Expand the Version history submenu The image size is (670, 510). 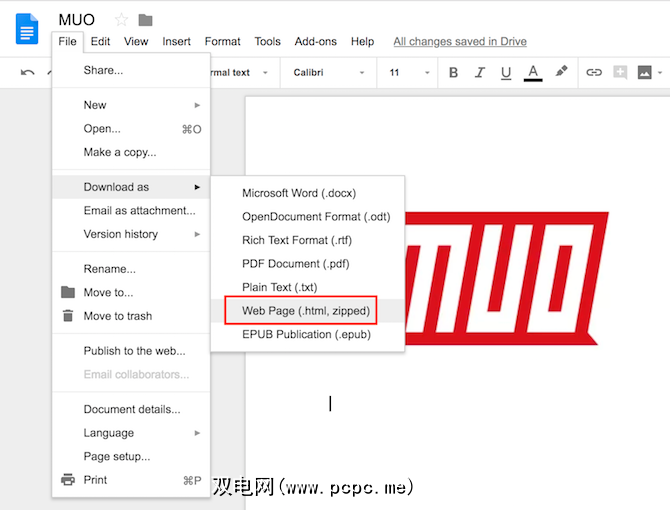point(131,234)
